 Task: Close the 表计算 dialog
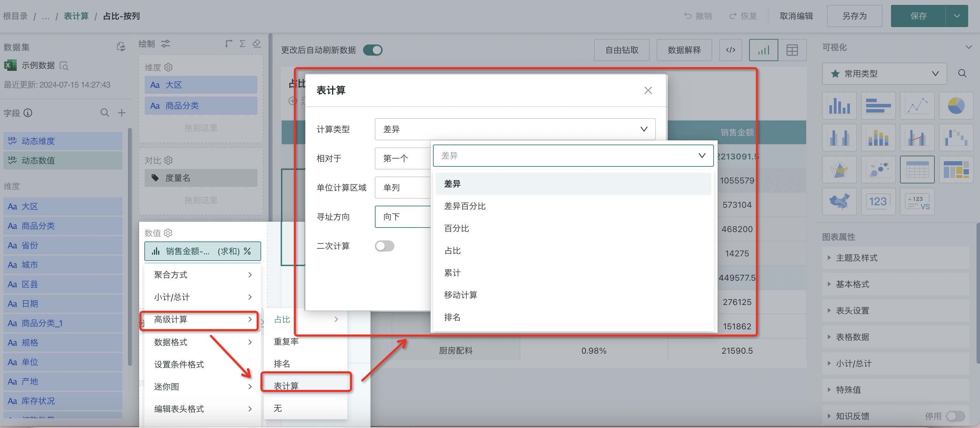click(648, 90)
